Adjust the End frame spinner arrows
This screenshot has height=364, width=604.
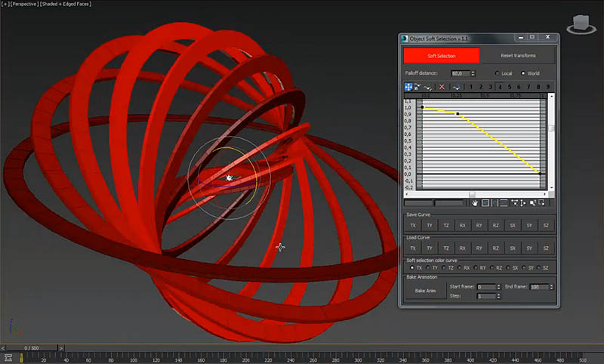click(x=551, y=287)
